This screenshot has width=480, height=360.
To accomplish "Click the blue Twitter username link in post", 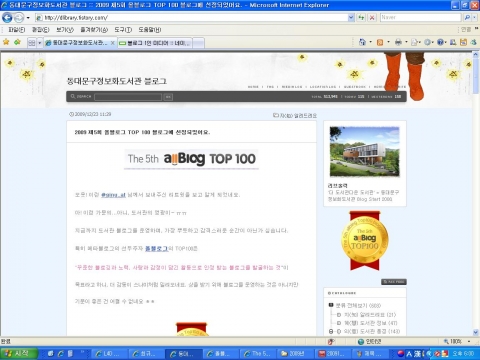I will (x=113, y=195).
